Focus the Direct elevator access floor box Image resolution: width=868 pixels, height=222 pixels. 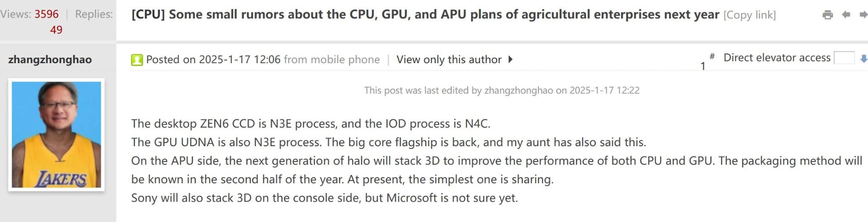tap(844, 58)
